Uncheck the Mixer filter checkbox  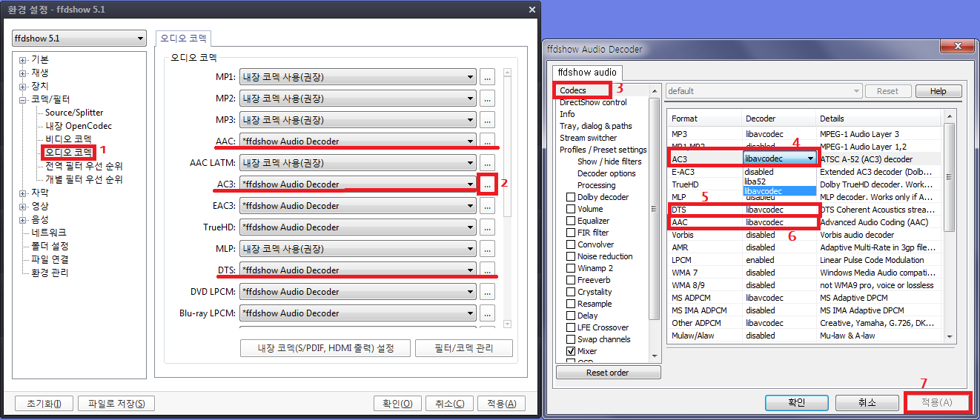point(571,351)
